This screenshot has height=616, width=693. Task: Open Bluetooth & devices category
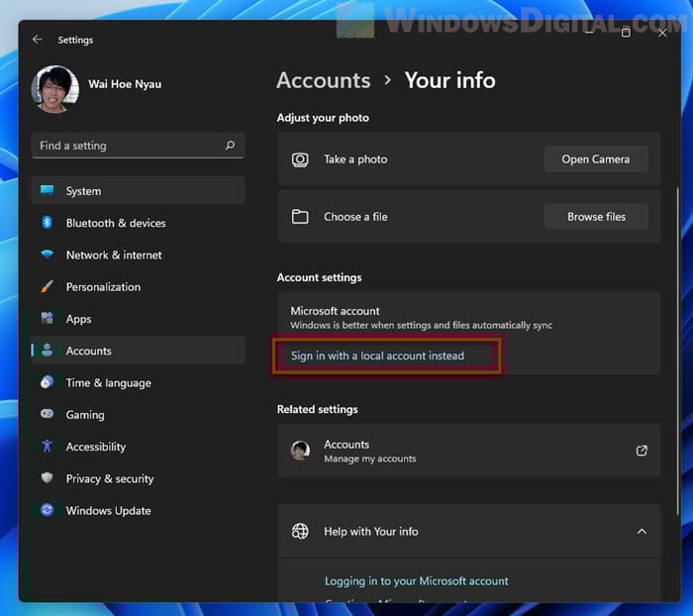point(138,223)
